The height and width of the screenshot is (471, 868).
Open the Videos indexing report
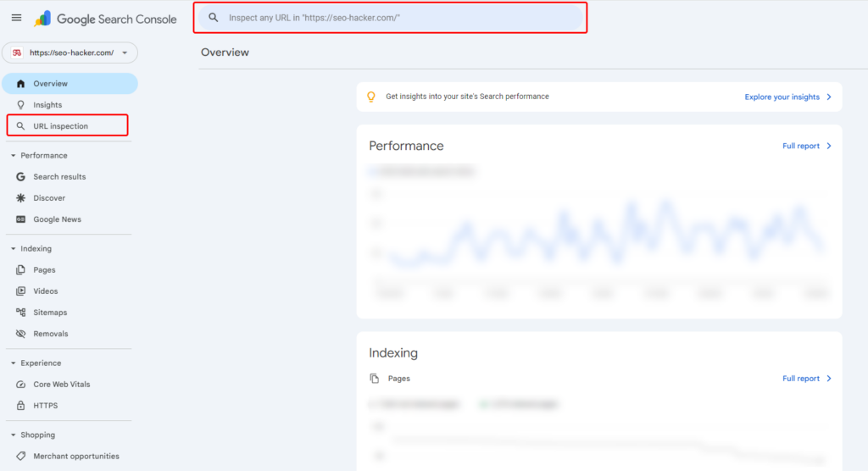pos(46,291)
